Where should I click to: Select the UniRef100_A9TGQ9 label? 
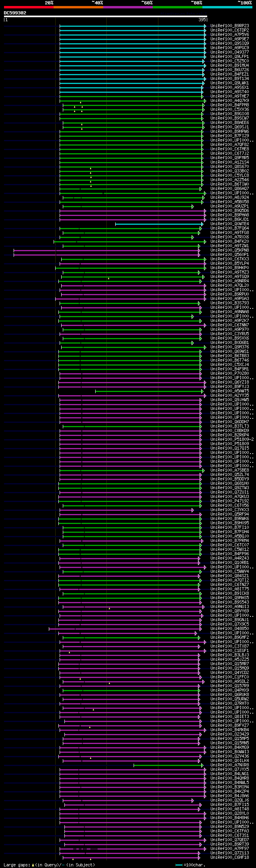[230, 276]
